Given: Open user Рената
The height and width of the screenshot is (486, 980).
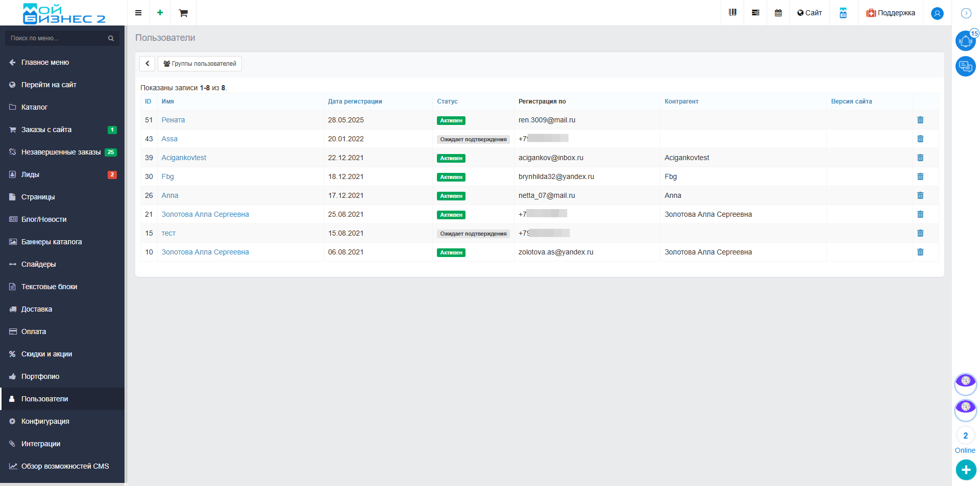Looking at the screenshot, I should pyautogui.click(x=173, y=120).
